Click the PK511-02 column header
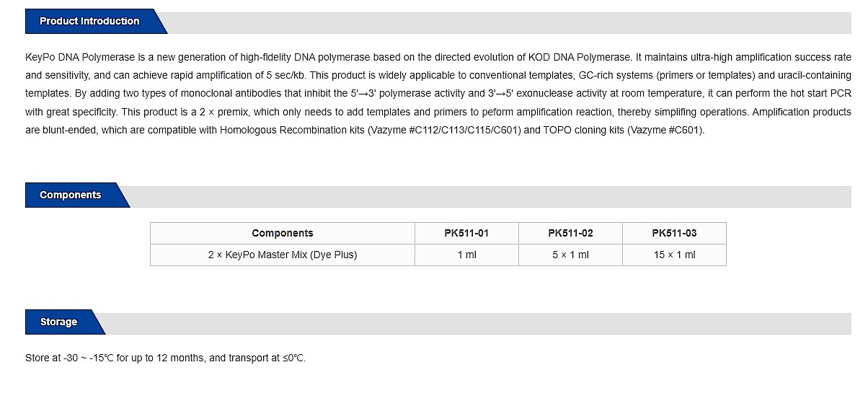868x406 pixels. (x=570, y=233)
